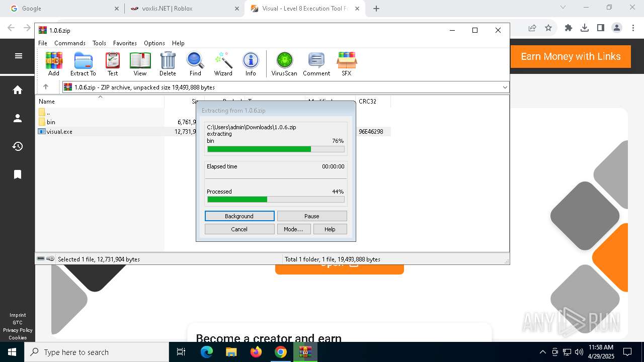Screen dimensions: 644x362
Task: Open Firefox from taskbar
Action: click(256, 352)
